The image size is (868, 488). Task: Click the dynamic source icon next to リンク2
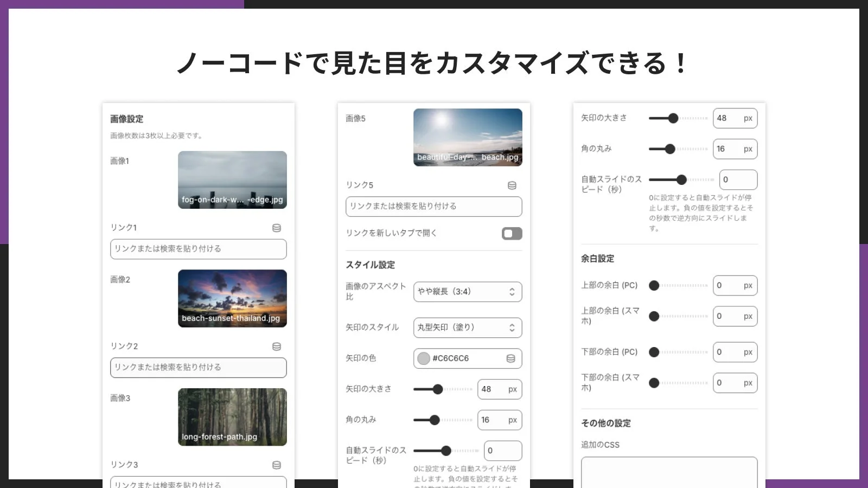click(x=277, y=346)
